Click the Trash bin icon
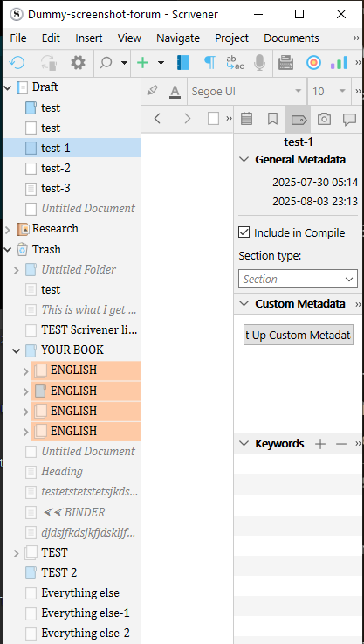The width and height of the screenshot is (364, 644). [x=22, y=249]
